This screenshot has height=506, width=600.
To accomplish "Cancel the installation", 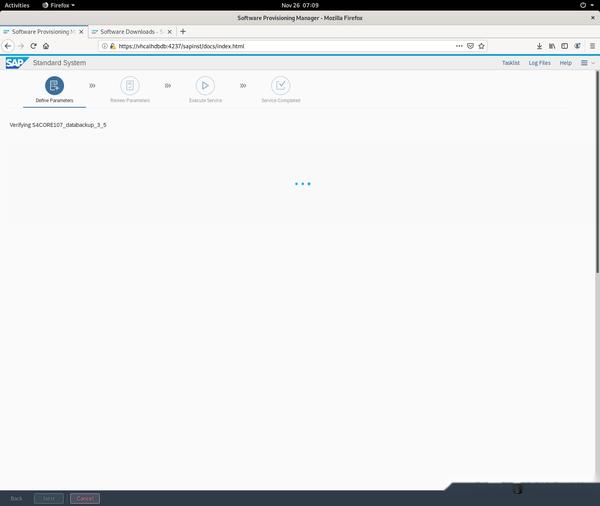I will [85, 498].
